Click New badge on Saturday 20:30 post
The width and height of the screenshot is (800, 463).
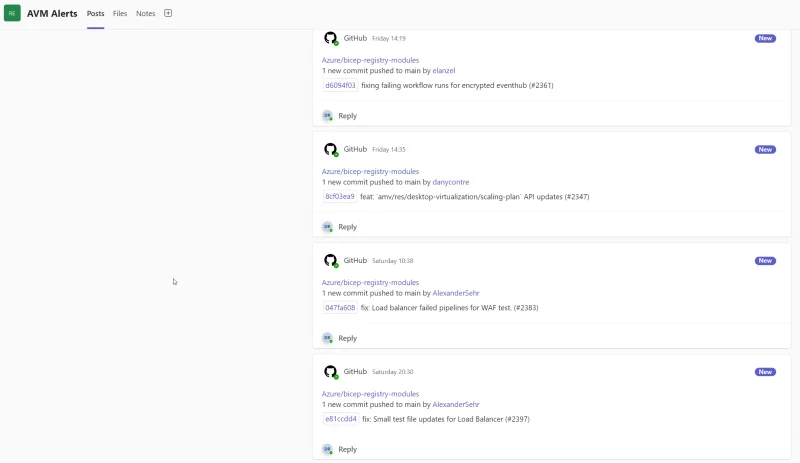tap(765, 372)
